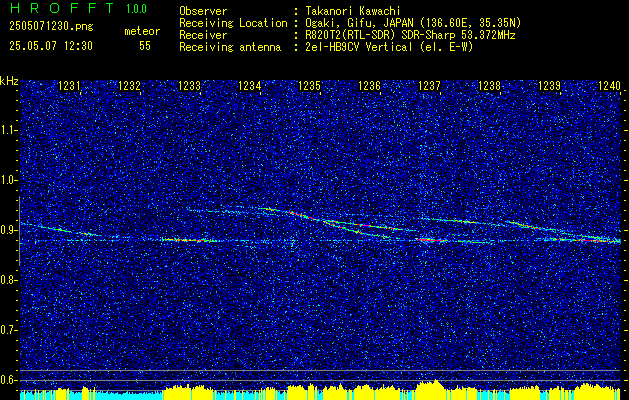Click the 1232 time marker
Screen dimensions: 629x400
[x=130, y=86]
